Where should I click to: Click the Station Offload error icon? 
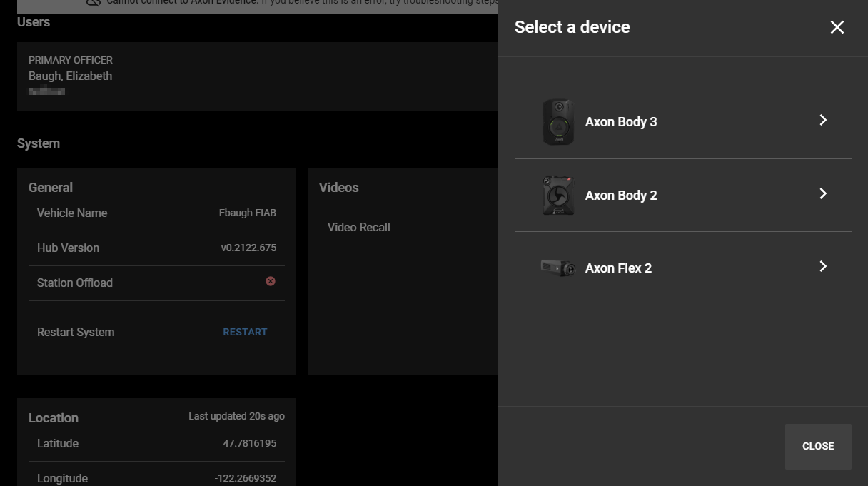click(271, 281)
